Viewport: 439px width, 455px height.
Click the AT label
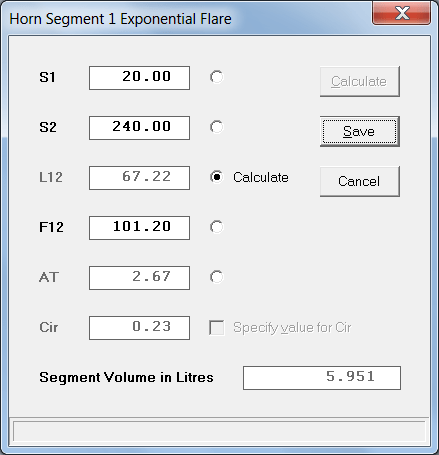[49, 277]
